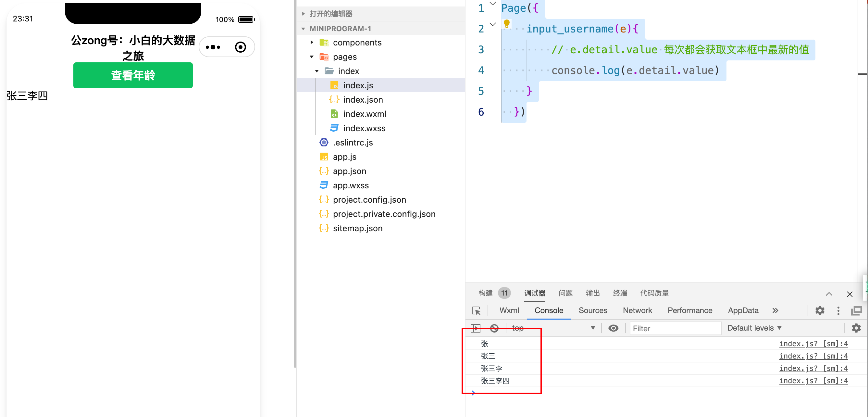Open the Console devtools tab
868x417 pixels.
point(549,310)
